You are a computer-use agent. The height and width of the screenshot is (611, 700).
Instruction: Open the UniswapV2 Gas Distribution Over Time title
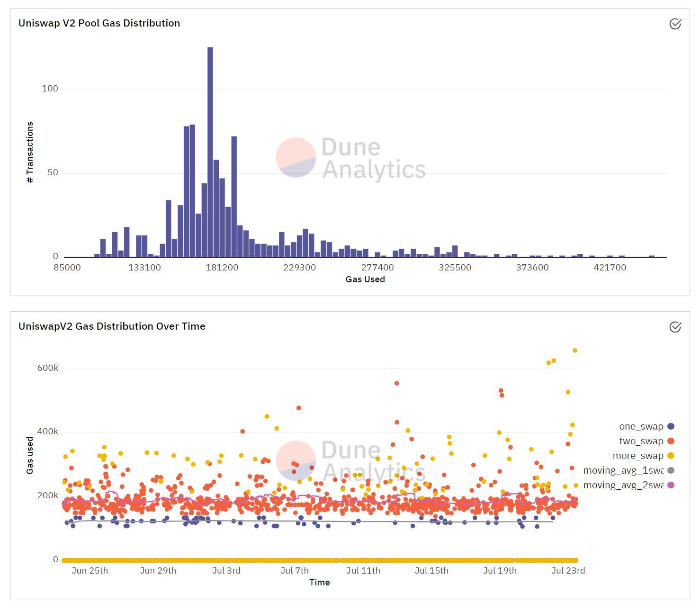[112, 326]
